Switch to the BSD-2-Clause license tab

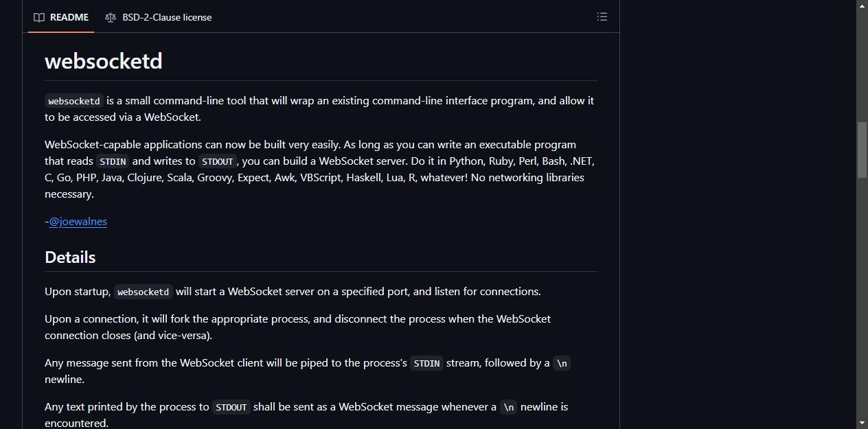pyautogui.click(x=159, y=17)
